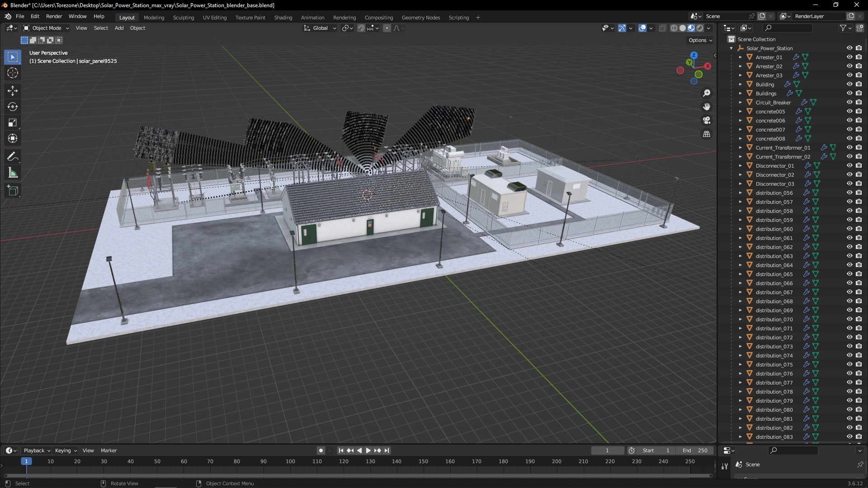Jump to timeline end frame
This screenshot has width=868, height=488.
coord(387,450)
